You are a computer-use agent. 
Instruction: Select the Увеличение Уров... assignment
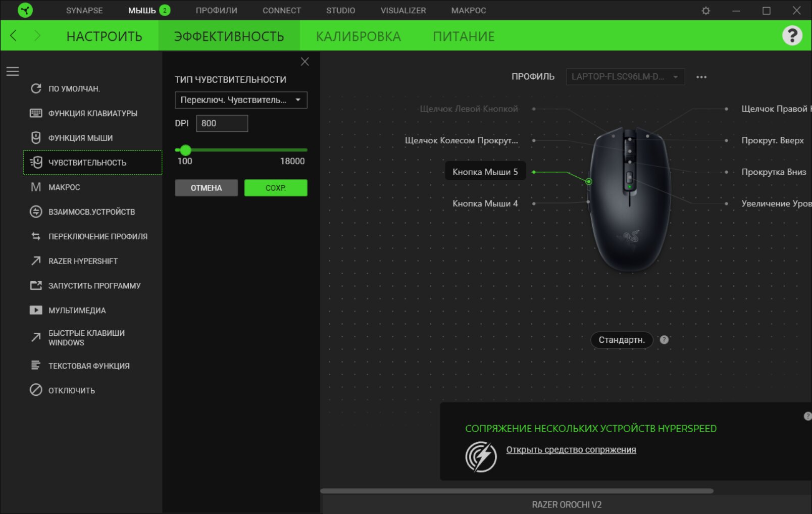click(x=776, y=203)
